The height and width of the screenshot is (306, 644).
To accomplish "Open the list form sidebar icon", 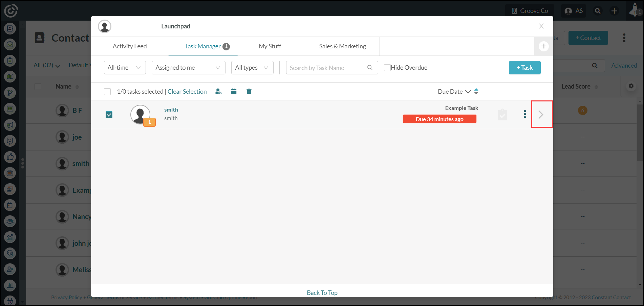I will (10, 109).
